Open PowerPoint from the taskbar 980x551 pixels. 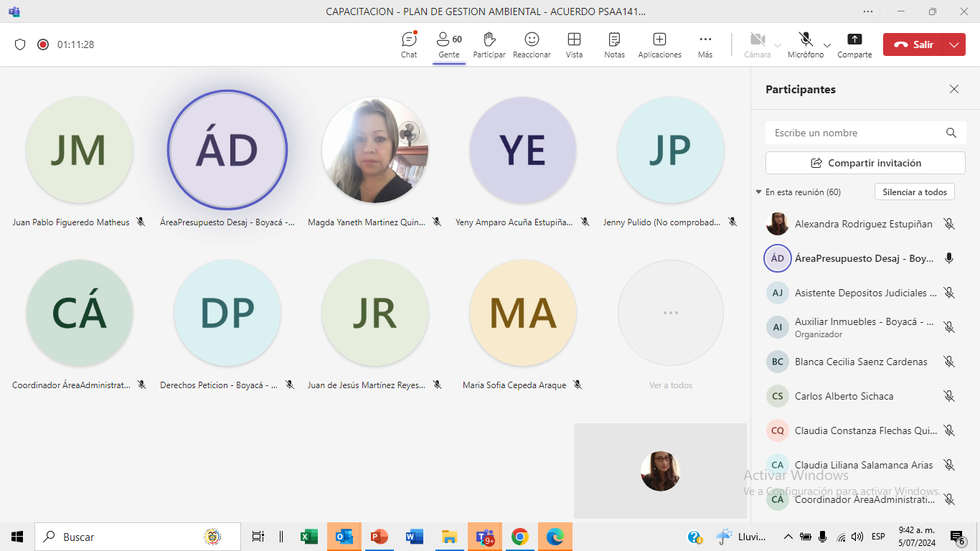click(380, 537)
